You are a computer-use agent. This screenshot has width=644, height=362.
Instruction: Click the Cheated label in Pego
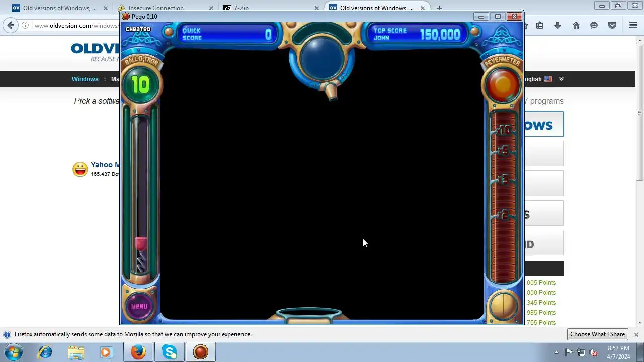138,29
